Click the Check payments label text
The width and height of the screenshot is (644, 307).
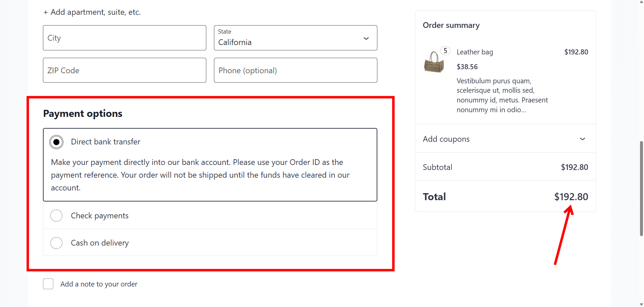click(100, 216)
